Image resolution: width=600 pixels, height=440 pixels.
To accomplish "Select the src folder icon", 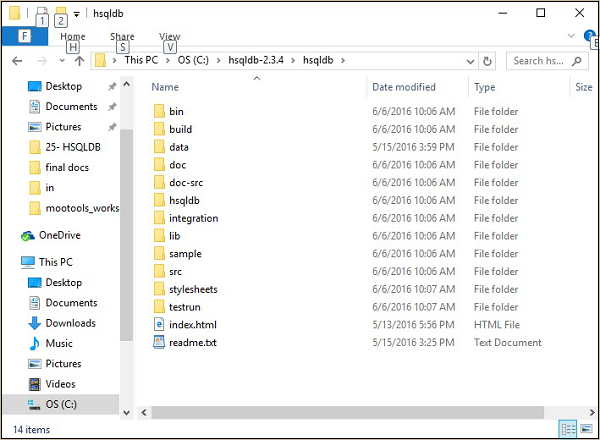I will (159, 271).
